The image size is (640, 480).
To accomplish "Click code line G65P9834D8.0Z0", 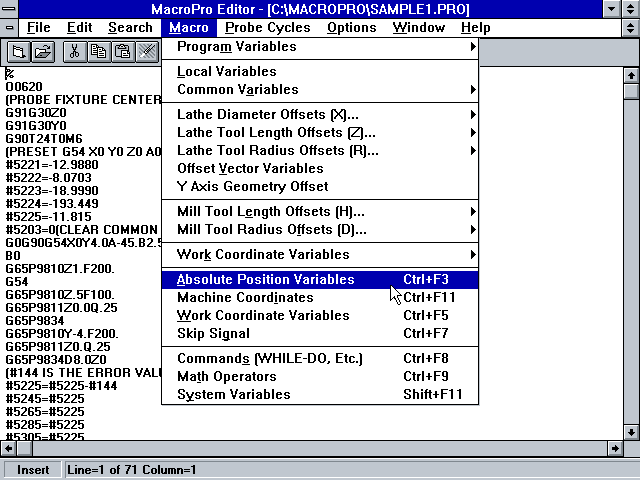I will point(56,360).
